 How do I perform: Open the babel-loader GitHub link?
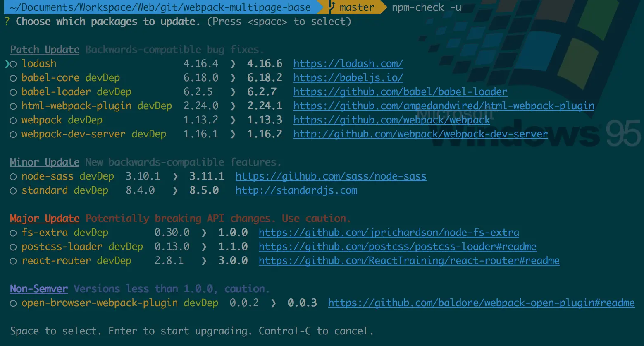tap(400, 92)
